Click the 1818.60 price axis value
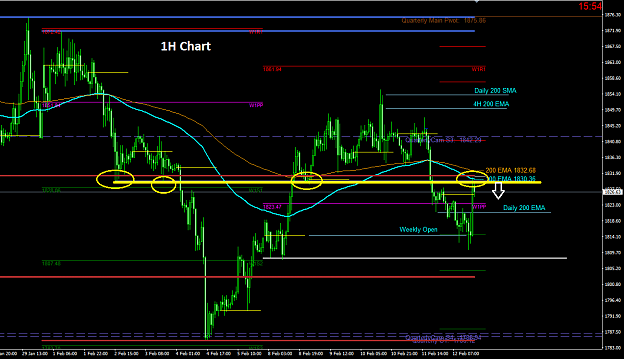Image resolution: width=625 pixels, height=360 pixels. pos(613,220)
